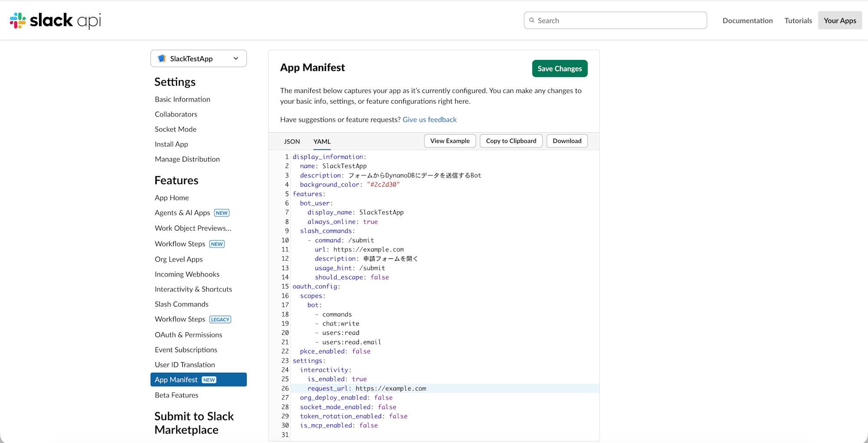Select the YAML tab
Image resolution: width=868 pixels, height=443 pixels.
[x=322, y=142]
